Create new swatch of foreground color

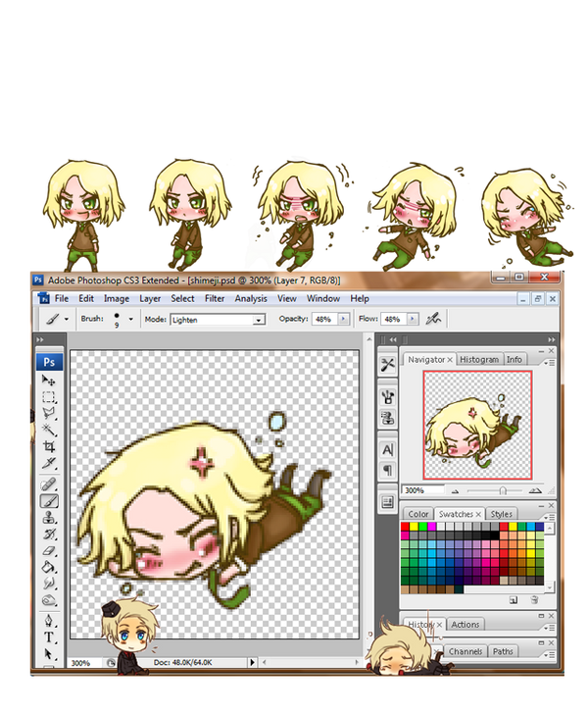(514, 600)
